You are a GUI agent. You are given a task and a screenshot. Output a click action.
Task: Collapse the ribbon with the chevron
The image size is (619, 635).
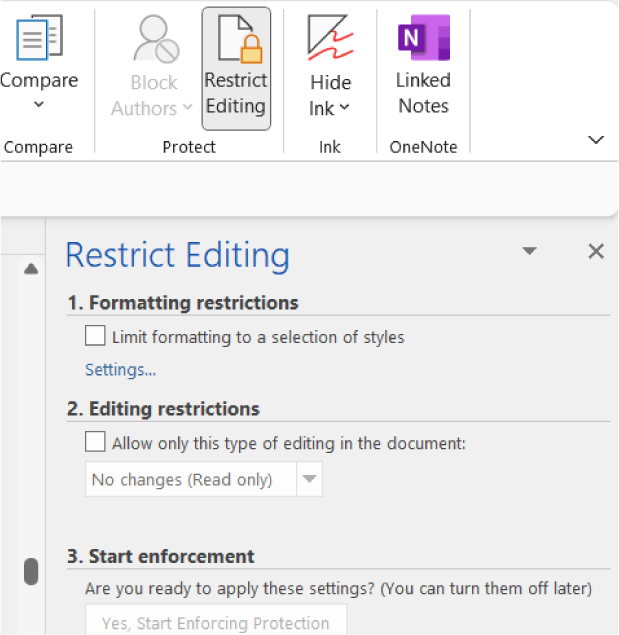[x=596, y=140]
